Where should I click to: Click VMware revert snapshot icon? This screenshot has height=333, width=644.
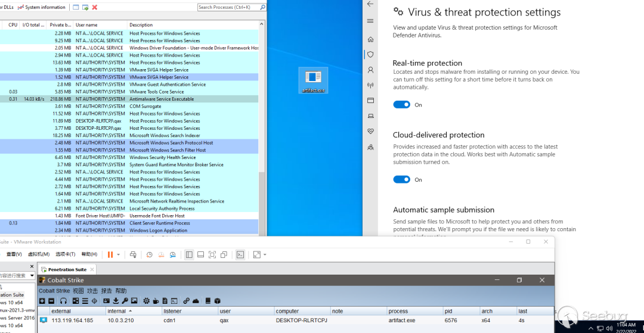[x=161, y=255]
